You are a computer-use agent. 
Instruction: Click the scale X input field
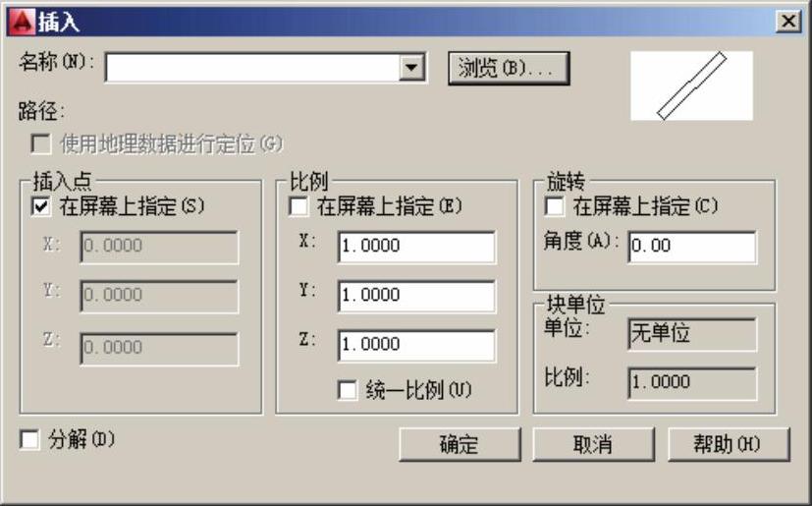(x=416, y=247)
